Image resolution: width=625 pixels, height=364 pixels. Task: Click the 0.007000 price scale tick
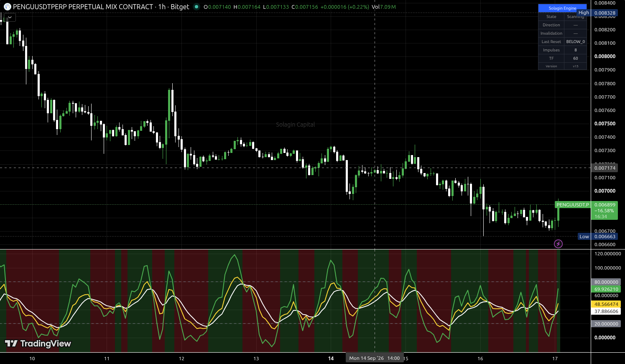pos(605,191)
